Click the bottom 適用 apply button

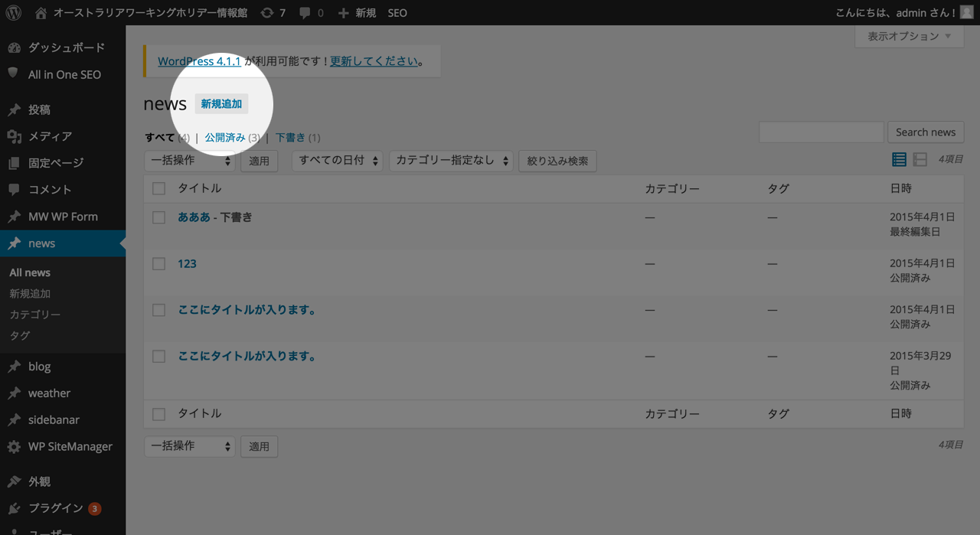[260, 447]
